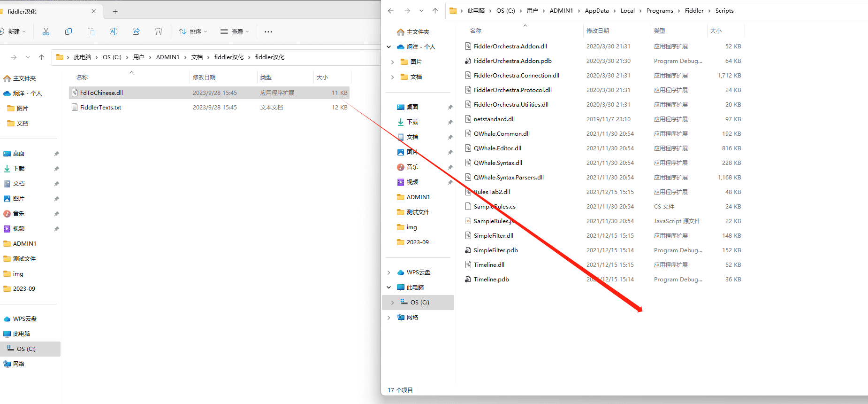
Task: Collapse the OneDrive 个人 node in right sidebar
Action: tap(389, 47)
